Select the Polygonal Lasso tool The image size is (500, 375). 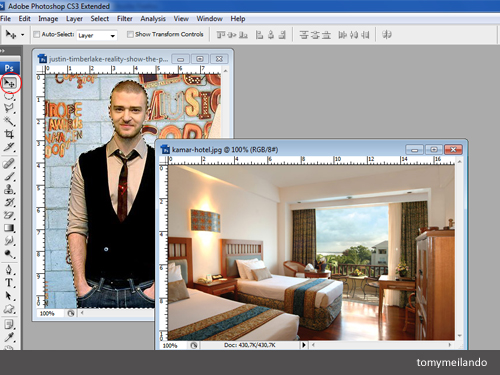click(x=9, y=108)
